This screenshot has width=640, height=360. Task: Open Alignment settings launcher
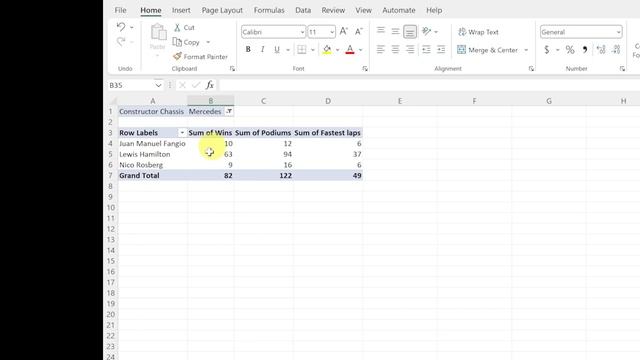click(x=531, y=69)
